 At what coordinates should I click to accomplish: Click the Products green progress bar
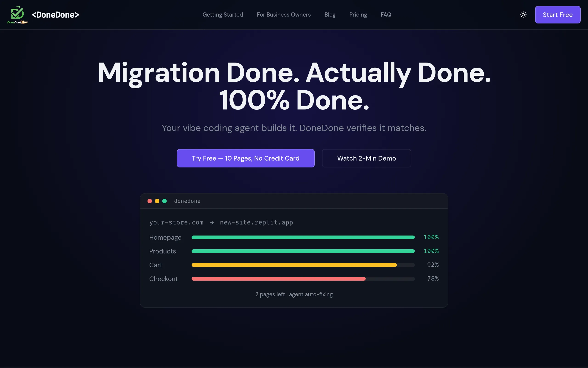303,251
